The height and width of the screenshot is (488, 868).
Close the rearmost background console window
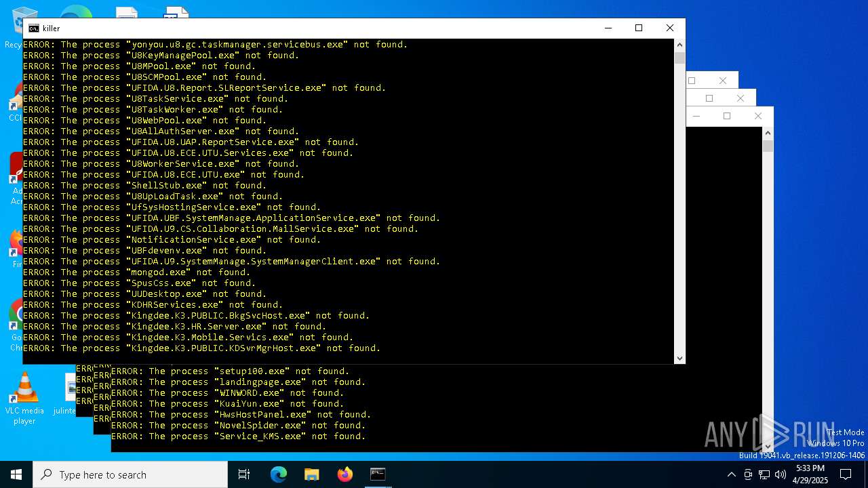coord(723,81)
